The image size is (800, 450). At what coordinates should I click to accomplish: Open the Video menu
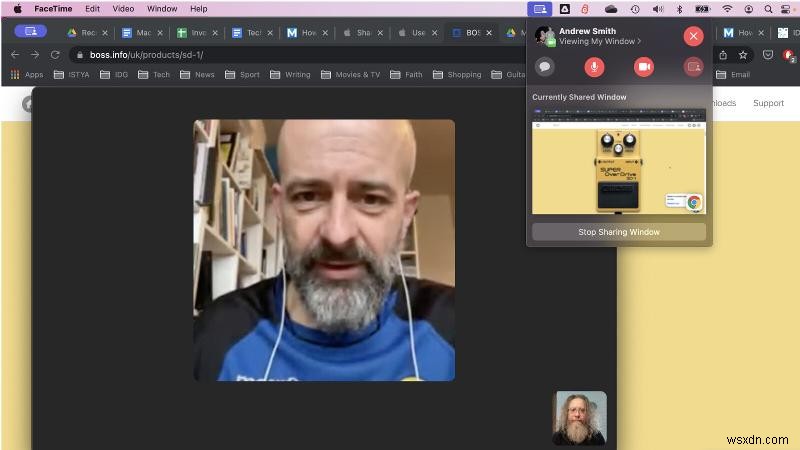[x=123, y=9]
